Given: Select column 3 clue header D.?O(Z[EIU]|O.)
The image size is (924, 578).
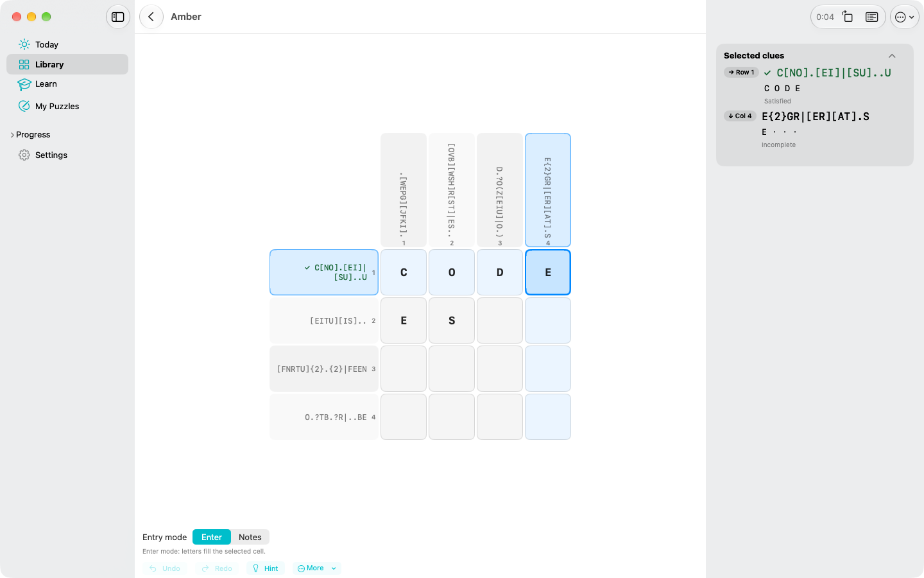Looking at the screenshot, I should click(x=500, y=190).
